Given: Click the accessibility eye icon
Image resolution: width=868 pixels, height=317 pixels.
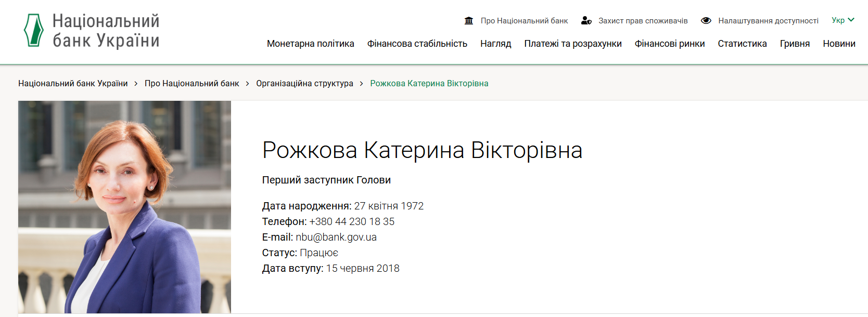Looking at the screenshot, I should pos(706,21).
